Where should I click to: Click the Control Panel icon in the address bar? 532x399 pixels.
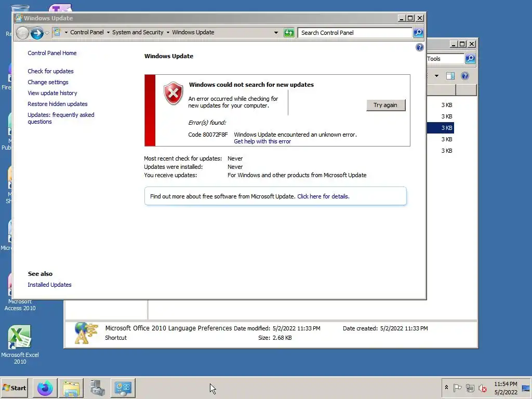pos(57,32)
